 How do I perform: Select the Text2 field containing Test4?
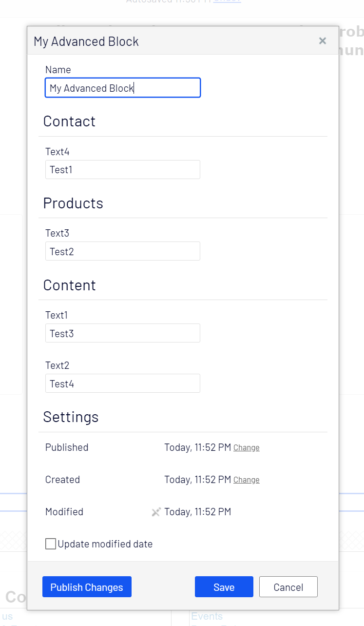(123, 384)
